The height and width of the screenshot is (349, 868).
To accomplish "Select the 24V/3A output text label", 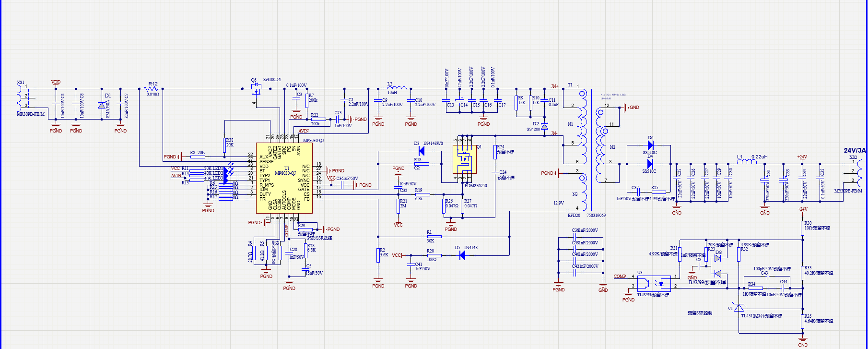I will click(855, 150).
